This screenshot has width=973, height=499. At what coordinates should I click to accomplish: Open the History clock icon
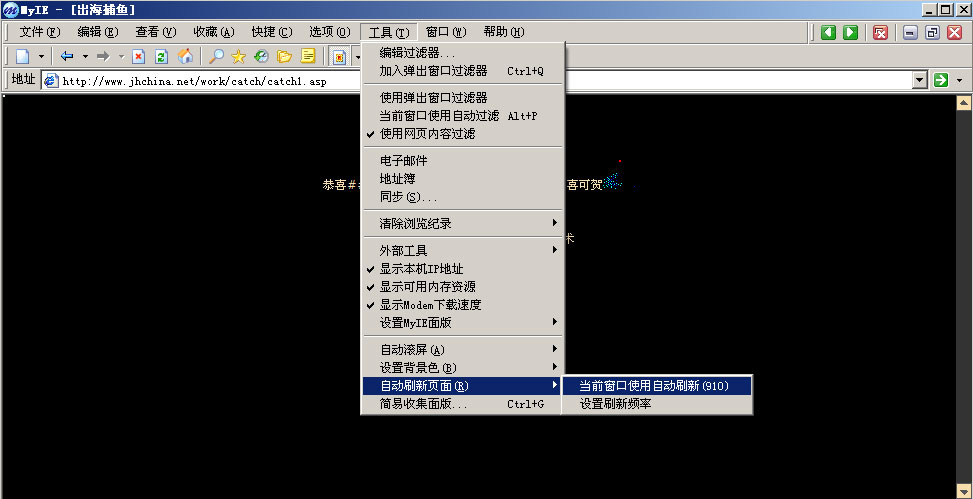coord(261,56)
